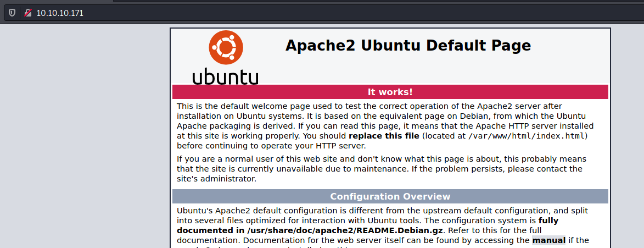Click the blank page margin left of content
The width and height of the screenshot is (644, 248).
[82, 137]
